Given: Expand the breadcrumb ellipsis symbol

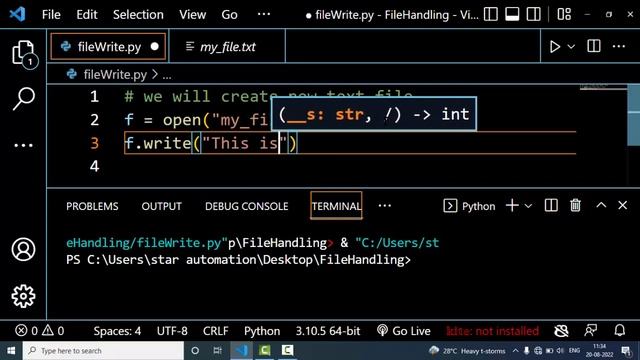Looking at the screenshot, I should (x=167, y=75).
